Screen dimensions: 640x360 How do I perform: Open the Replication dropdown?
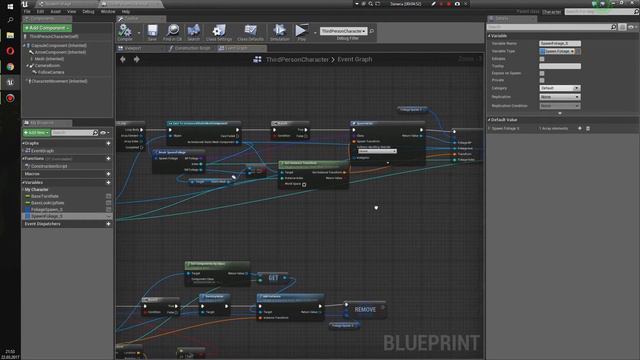[560, 97]
